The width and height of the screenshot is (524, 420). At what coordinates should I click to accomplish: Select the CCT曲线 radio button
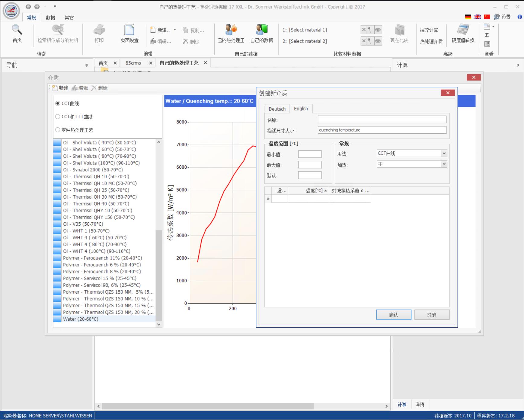pos(58,103)
